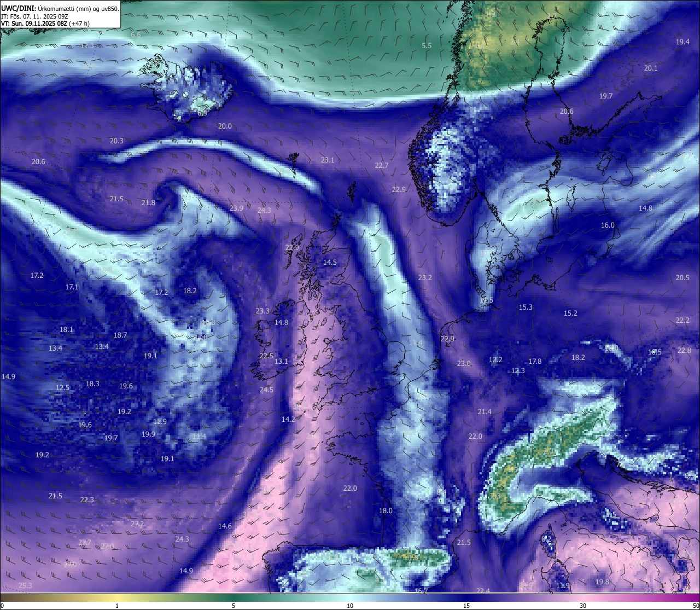Click the 17.8 value over central Europe
The height and width of the screenshot is (610, 700).
(535, 361)
